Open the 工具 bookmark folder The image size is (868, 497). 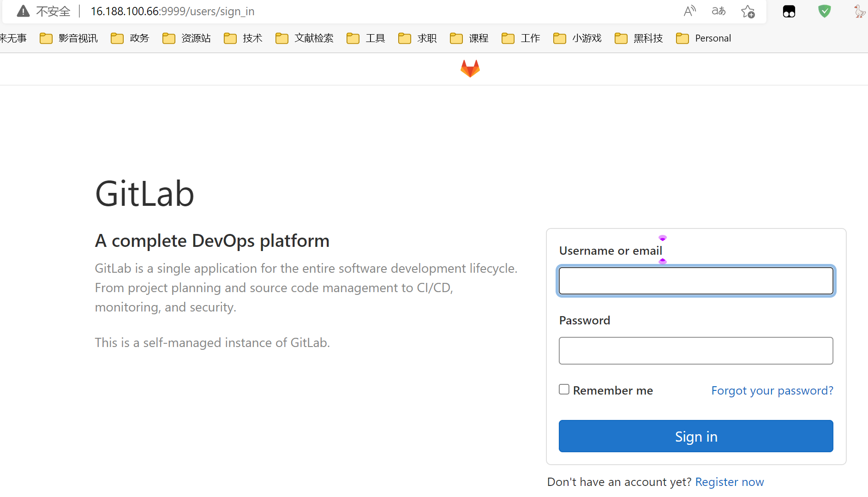(366, 38)
